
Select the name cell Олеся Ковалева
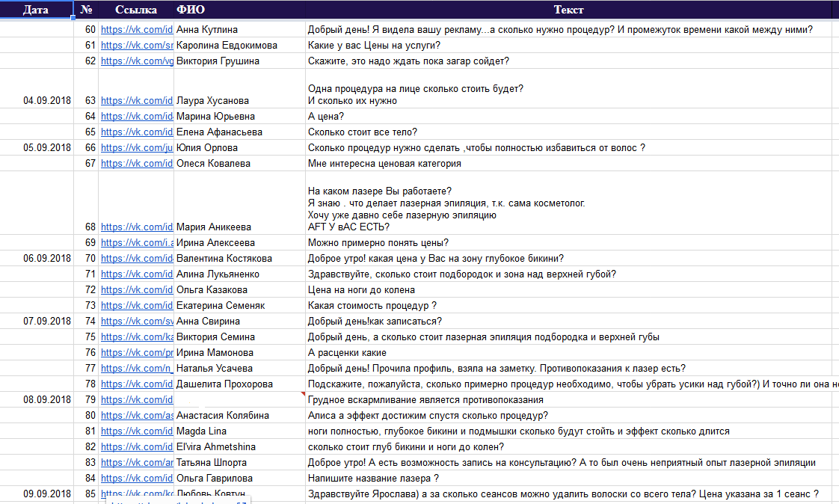point(239,163)
